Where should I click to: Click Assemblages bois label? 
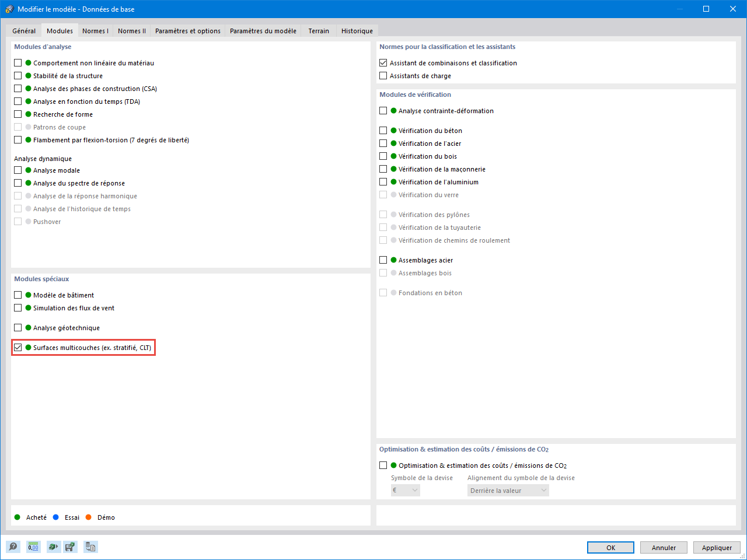(x=425, y=273)
